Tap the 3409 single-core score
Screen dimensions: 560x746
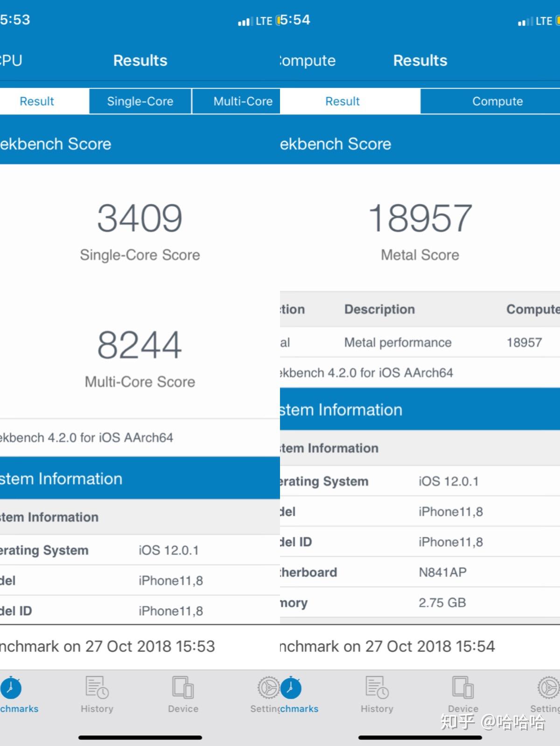pyautogui.click(x=140, y=218)
